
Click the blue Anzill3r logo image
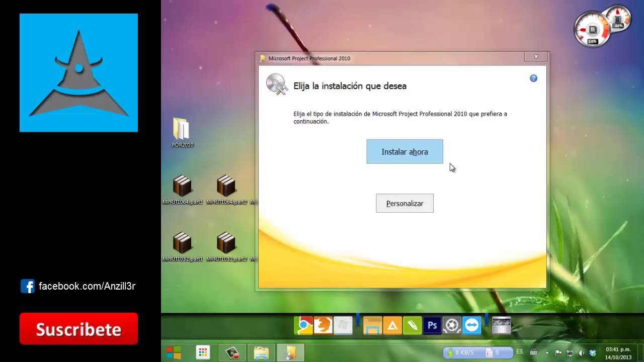78,73
